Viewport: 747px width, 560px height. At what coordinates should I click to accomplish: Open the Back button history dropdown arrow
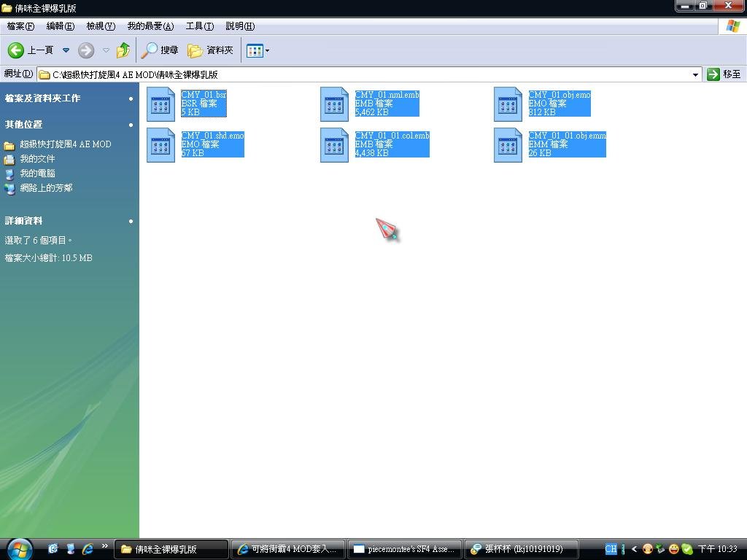pos(66,50)
